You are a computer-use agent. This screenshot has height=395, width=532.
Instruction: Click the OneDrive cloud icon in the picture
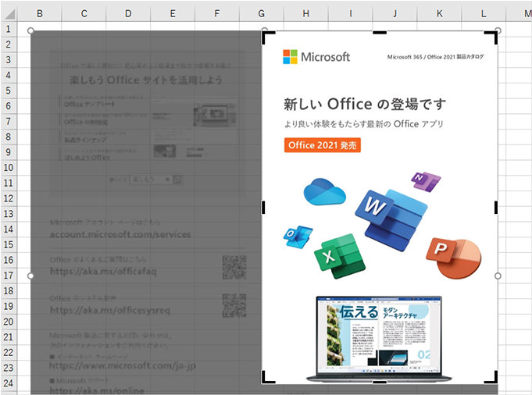tap(325, 191)
